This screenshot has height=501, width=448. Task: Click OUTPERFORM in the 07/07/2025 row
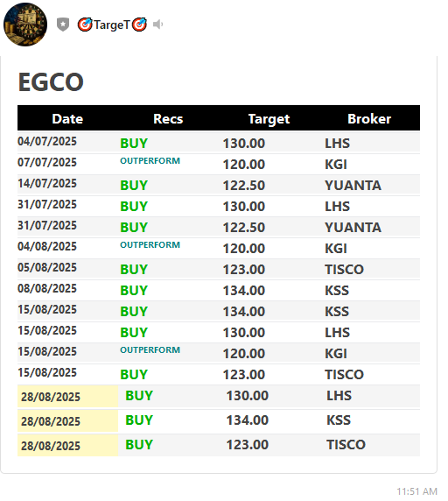150,160
